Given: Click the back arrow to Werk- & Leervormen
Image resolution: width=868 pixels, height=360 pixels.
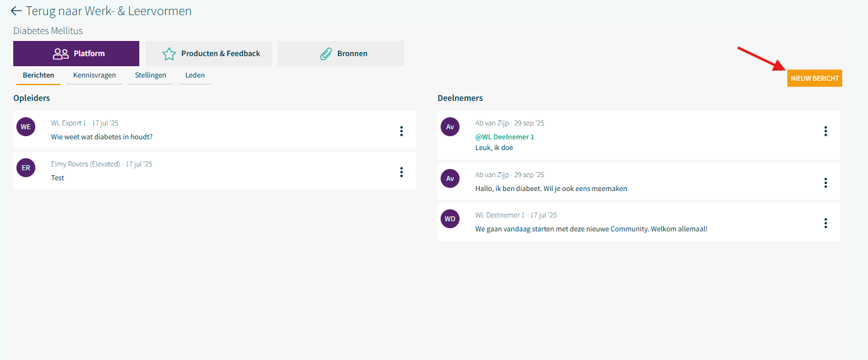Looking at the screenshot, I should click(16, 11).
